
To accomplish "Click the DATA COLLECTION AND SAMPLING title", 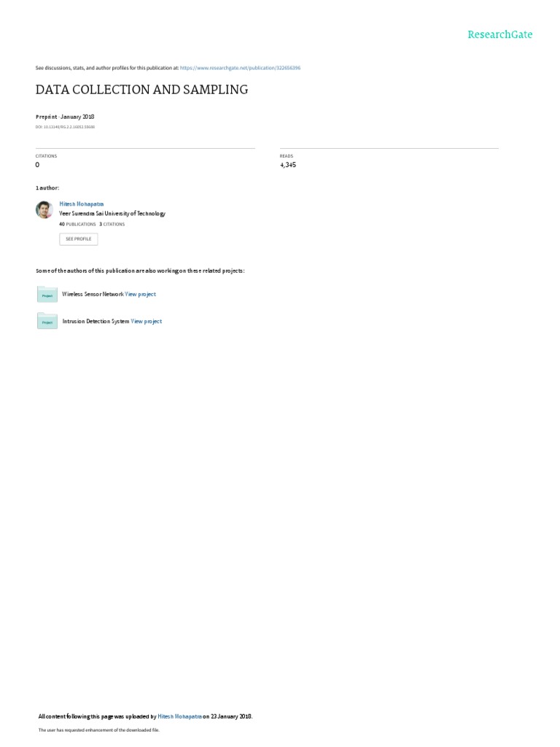I will tap(142, 90).
